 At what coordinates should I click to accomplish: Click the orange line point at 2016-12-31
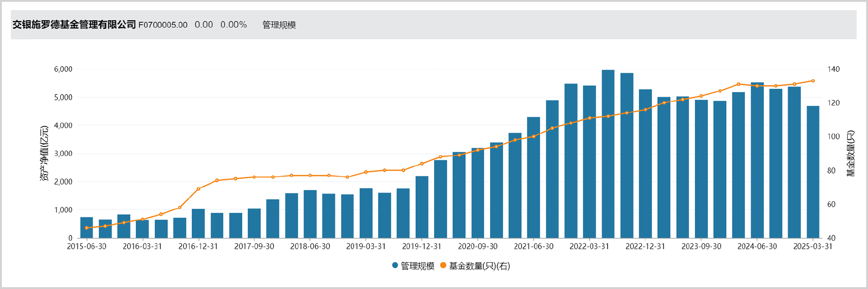click(x=198, y=189)
